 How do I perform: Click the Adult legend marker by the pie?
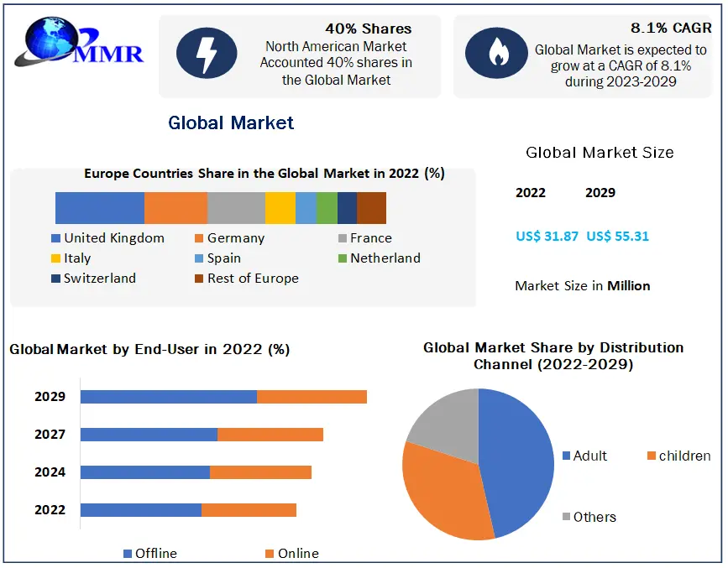pos(566,456)
